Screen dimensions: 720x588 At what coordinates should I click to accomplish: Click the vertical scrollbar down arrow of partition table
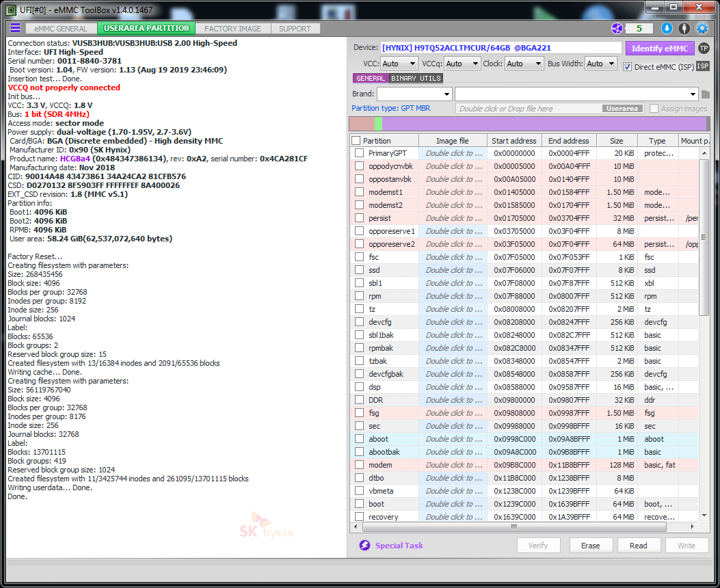[704, 516]
